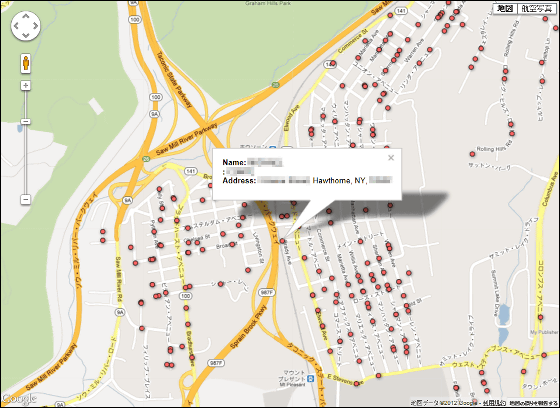The image size is (560, 408).
Task: Open the Google logo link
Action: coord(19,399)
